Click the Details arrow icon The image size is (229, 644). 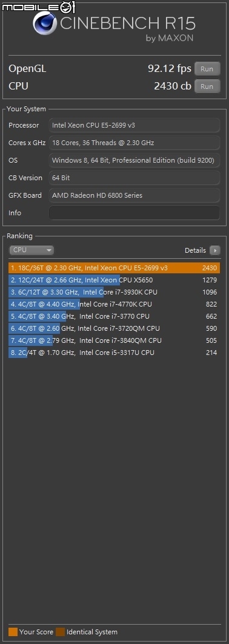pyautogui.click(x=215, y=250)
